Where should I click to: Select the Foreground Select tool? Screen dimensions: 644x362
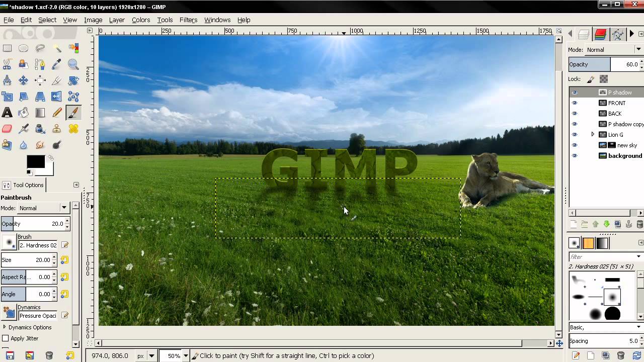pos(23,64)
